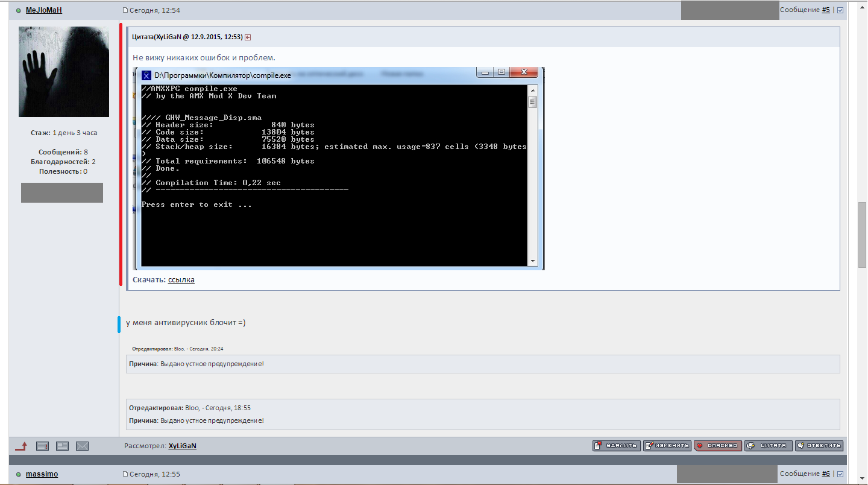Image resolution: width=868 pixels, height=485 pixels.
Task: Open the user profile card icon
Action: pos(62,446)
